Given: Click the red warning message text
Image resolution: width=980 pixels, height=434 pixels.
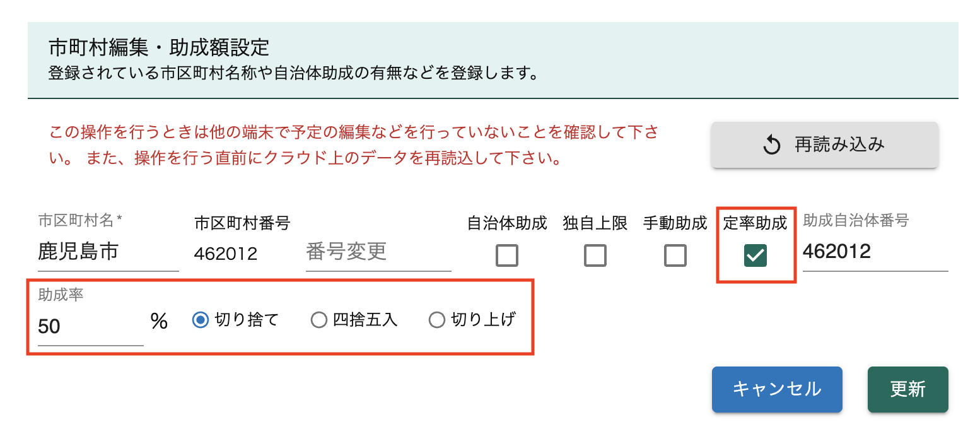Looking at the screenshot, I should pyautogui.click(x=353, y=145).
